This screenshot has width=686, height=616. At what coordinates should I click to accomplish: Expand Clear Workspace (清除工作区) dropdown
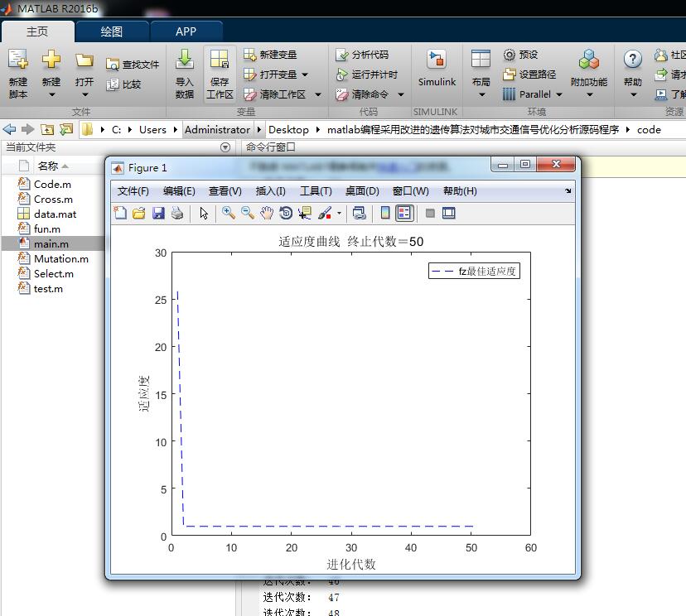point(318,94)
